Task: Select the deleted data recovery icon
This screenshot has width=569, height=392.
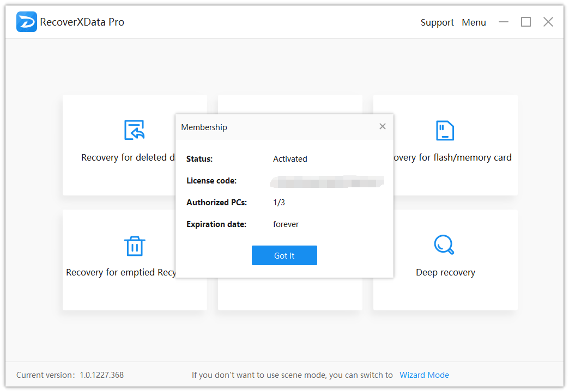Action: point(135,130)
